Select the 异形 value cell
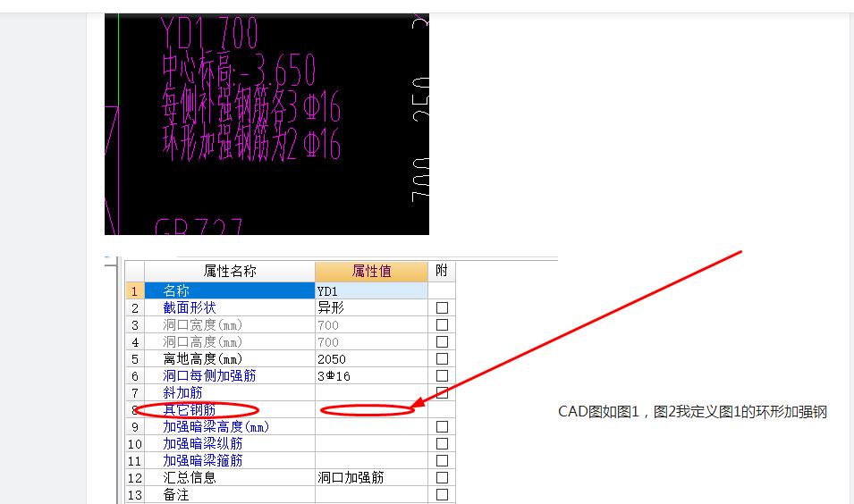The image size is (854, 504). click(x=371, y=308)
